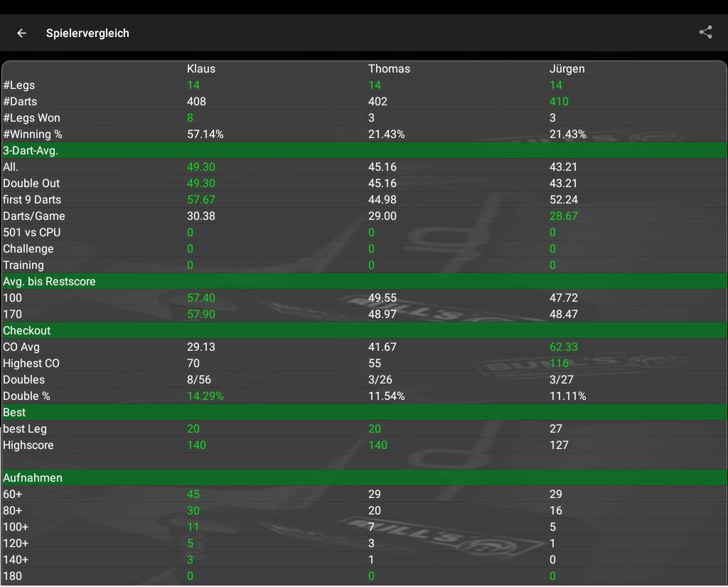
Task: Tap the Checkout section header
Action: coord(27,331)
